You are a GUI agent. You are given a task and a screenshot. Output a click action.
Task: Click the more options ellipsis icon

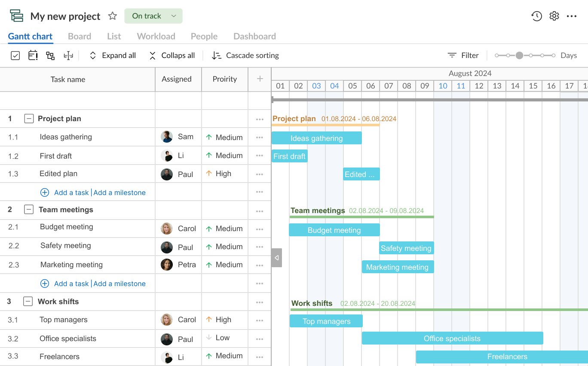pyautogui.click(x=572, y=15)
